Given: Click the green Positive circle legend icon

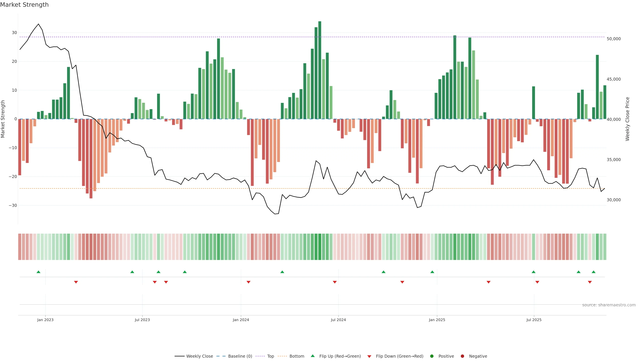Looking at the screenshot, I should coord(432,356).
